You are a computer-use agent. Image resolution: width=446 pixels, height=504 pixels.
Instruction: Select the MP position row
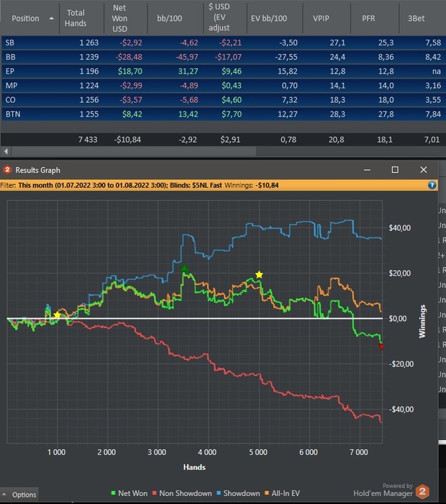tap(224, 86)
